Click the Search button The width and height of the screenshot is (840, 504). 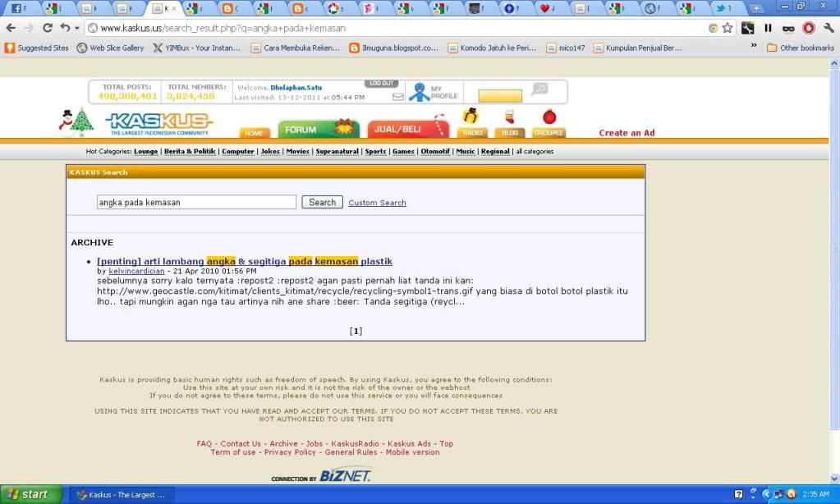coord(322,202)
